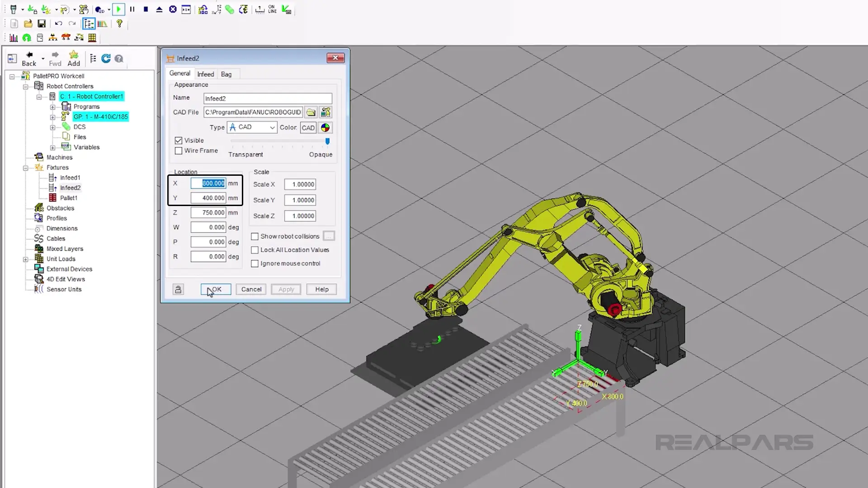Screen dimensions: 868x488
Task: Open the teach pendant toolbar icon
Action: (x=14, y=9)
